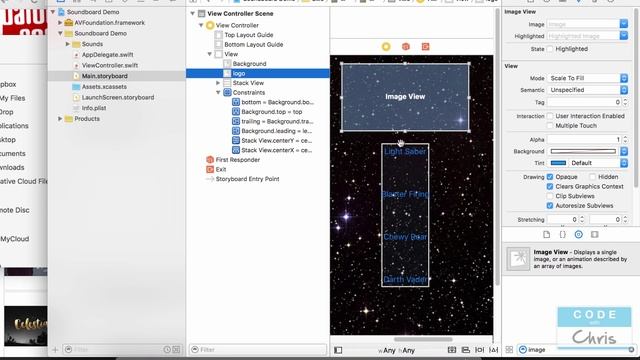This screenshot has width=640, height=360.
Task: Open the Code Snippet library braces icon
Action: pos(562,234)
